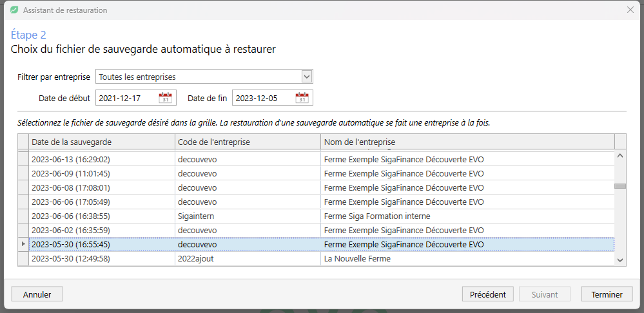Image resolution: width=644 pixels, height=313 pixels.
Task: Click the La Nouvelle Ferme cell
Action: (x=467, y=258)
